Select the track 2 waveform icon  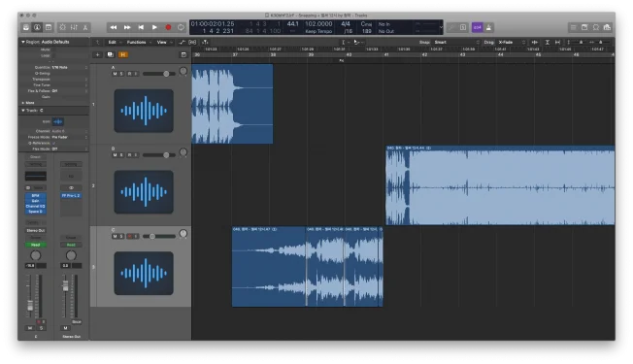[x=144, y=192]
